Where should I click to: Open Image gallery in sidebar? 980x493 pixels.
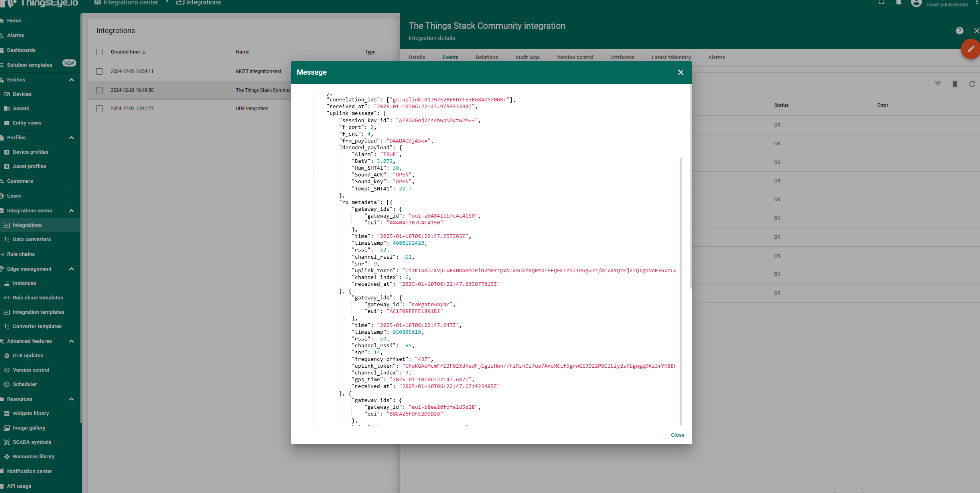pyautogui.click(x=29, y=428)
